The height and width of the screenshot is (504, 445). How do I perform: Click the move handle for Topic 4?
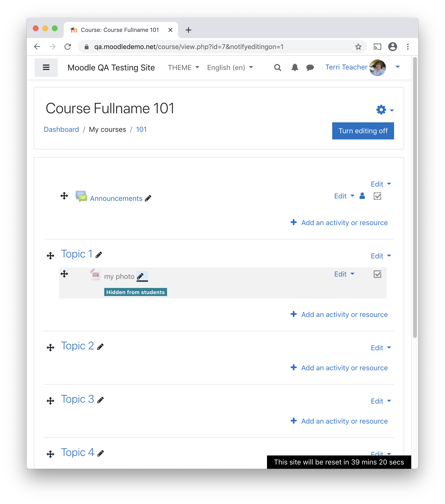point(50,454)
